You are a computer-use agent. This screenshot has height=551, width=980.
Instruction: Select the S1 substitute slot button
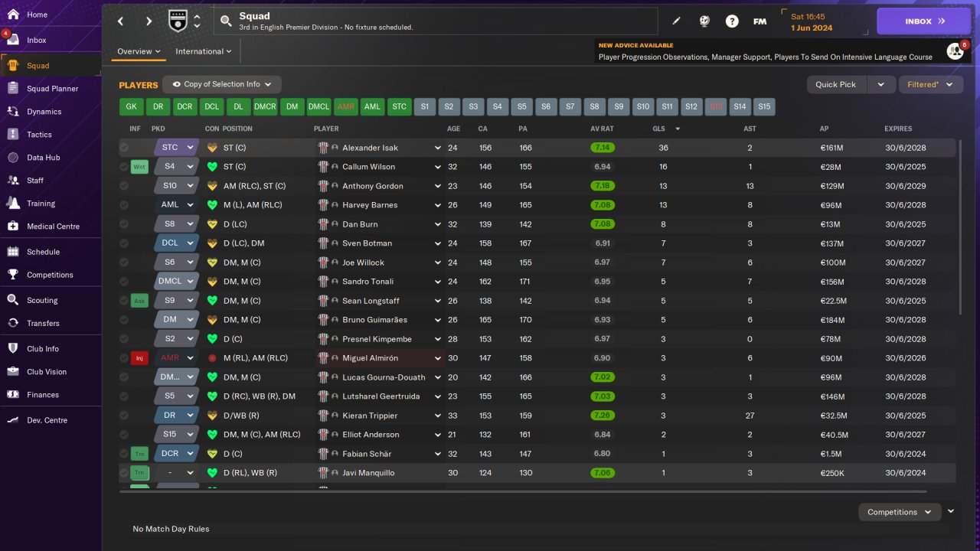[425, 107]
